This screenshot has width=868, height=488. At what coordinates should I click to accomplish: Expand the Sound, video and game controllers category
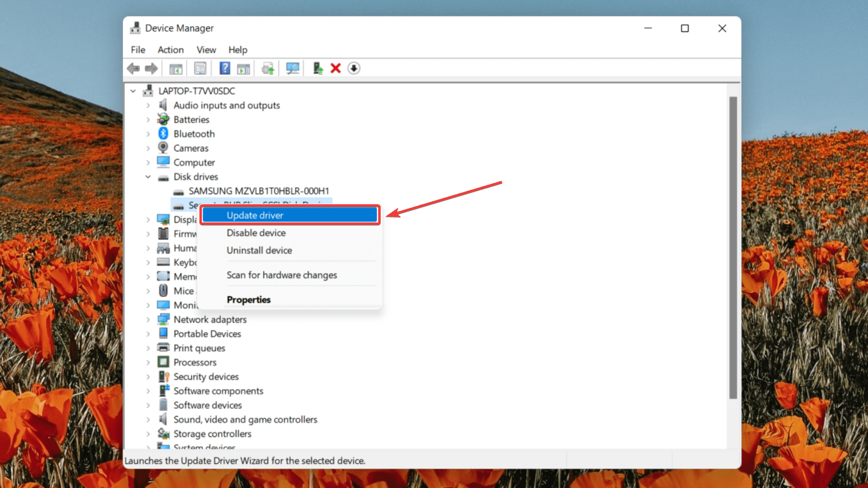point(148,419)
